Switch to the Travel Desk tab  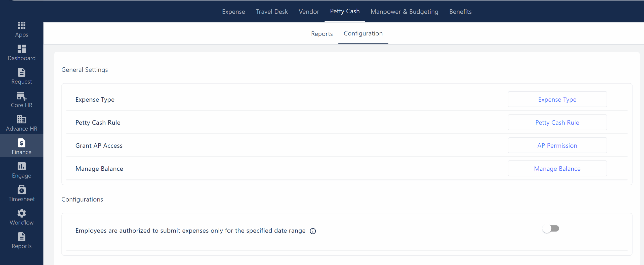pyautogui.click(x=272, y=12)
